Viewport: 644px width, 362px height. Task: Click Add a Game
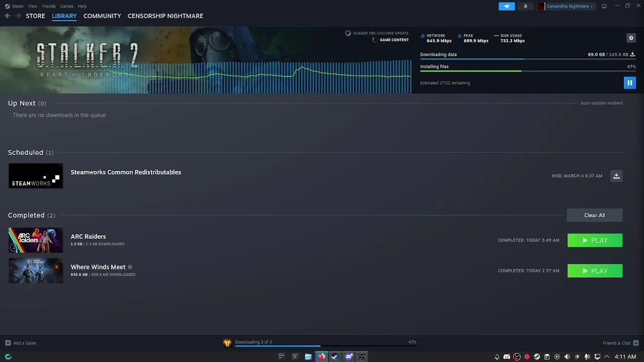pos(21,343)
